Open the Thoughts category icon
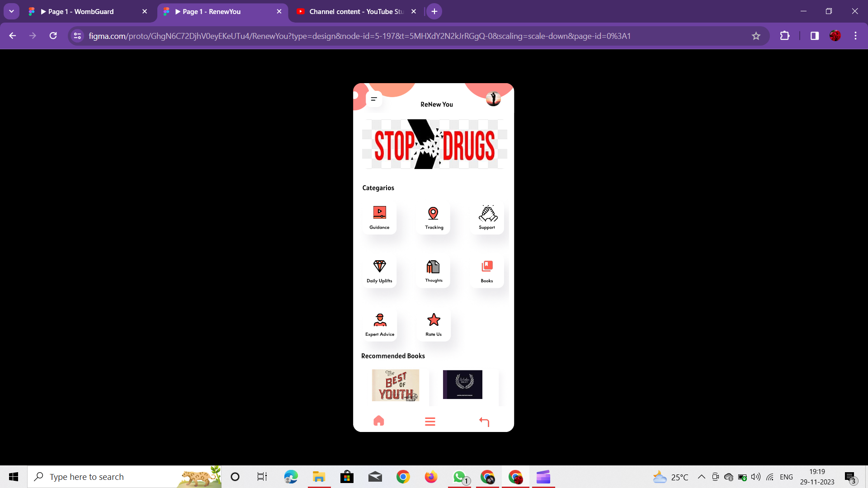 coord(433,267)
